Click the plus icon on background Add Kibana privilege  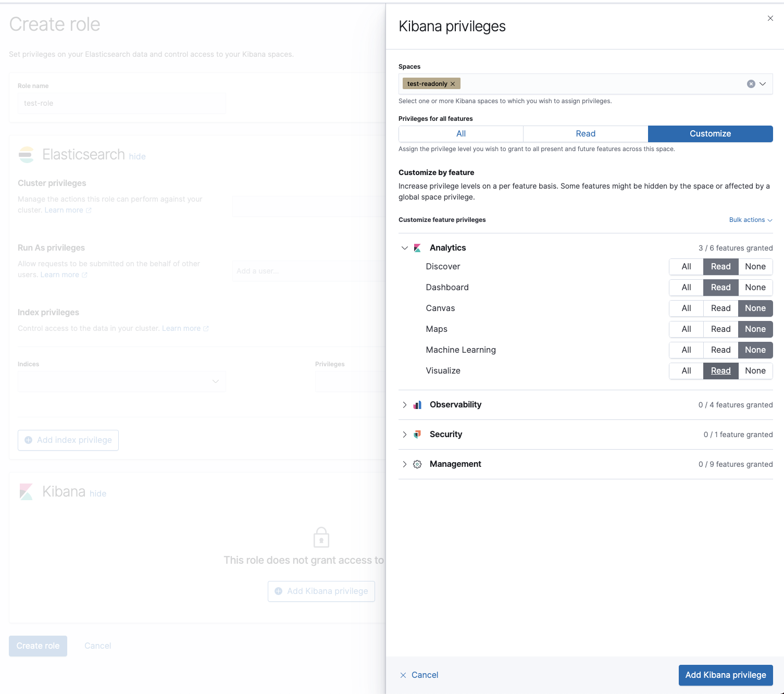click(x=279, y=591)
